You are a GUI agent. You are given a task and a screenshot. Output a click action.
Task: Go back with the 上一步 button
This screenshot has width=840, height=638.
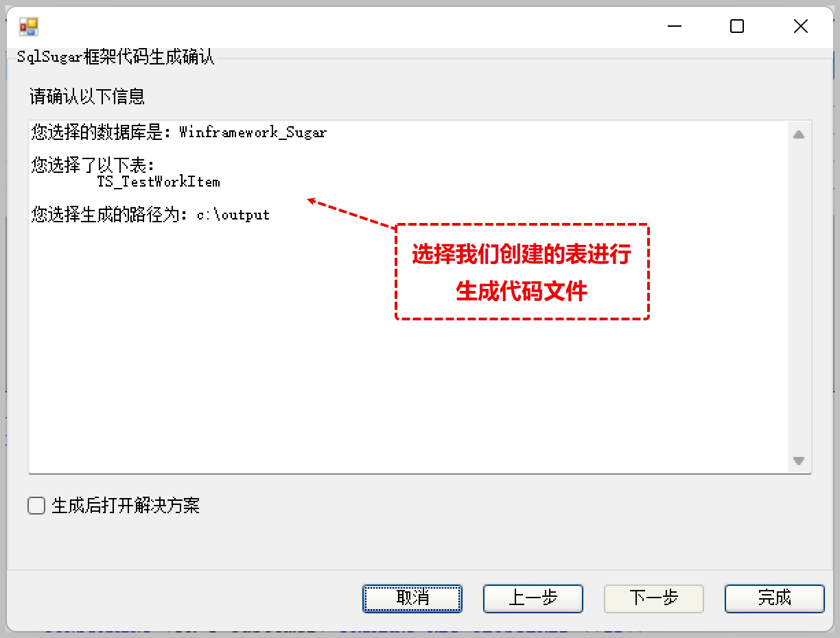pyautogui.click(x=533, y=598)
